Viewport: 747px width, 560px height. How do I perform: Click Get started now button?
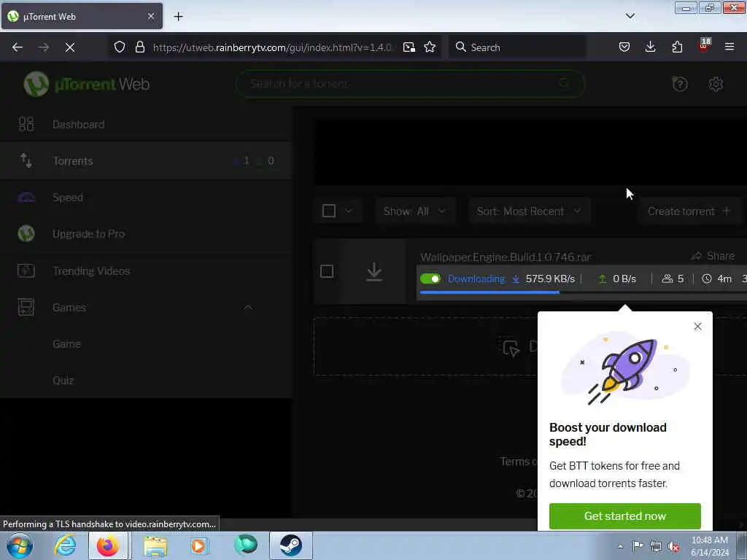click(624, 516)
